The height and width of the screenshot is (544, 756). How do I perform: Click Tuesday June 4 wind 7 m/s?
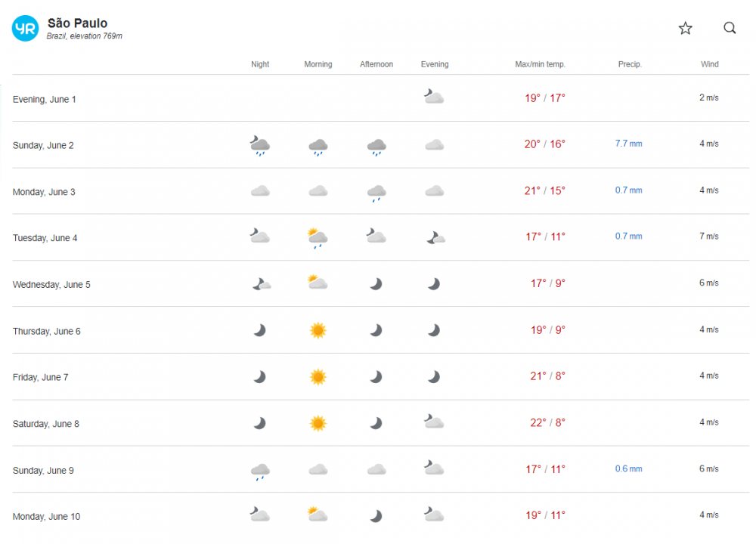pyautogui.click(x=708, y=236)
